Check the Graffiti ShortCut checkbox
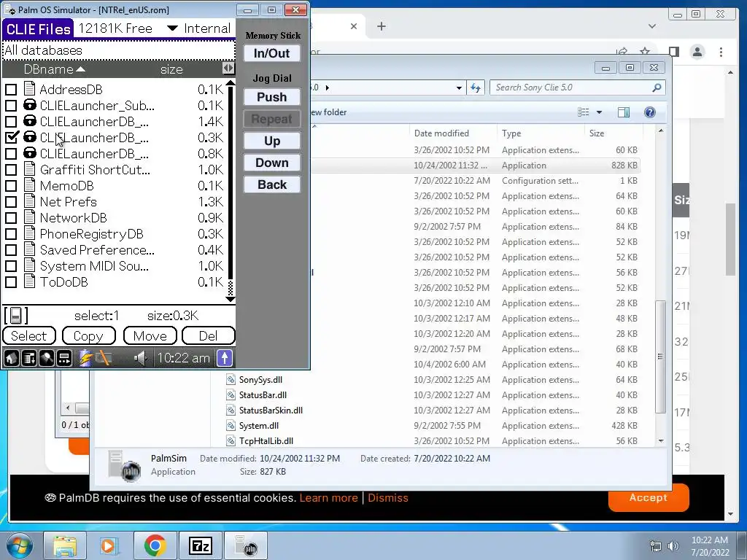Image resolution: width=747 pixels, height=560 pixels. pos(11,169)
